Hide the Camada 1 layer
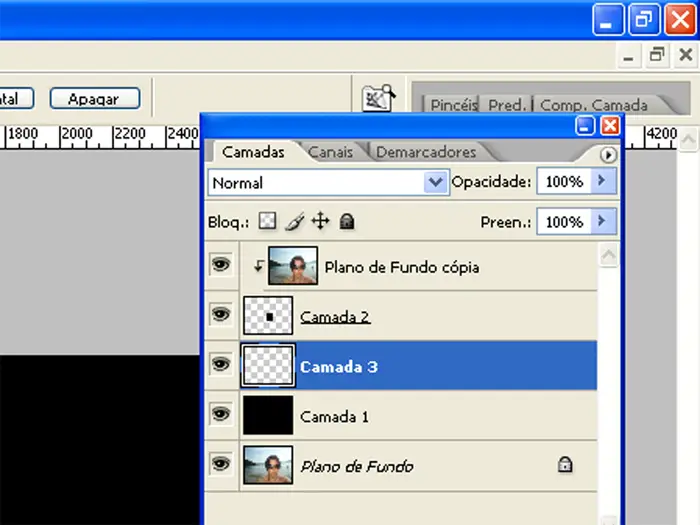The image size is (700, 525). click(x=220, y=414)
